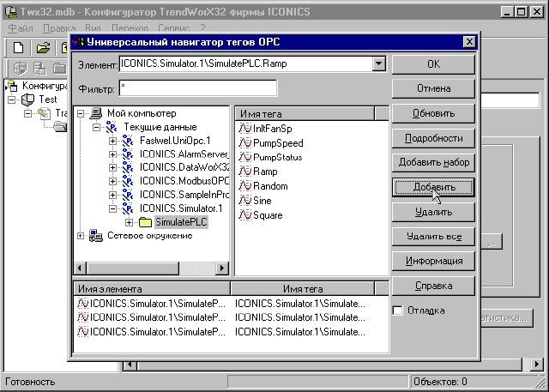The image size is (549, 392).
Task: Click the Подробности button
Action: click(x=433, y=138)
